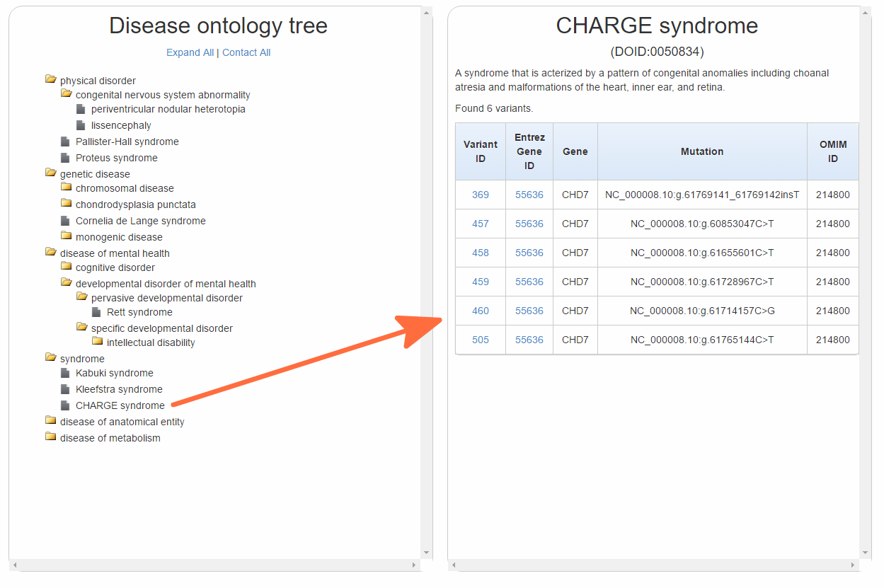Select intellectual disability tree label
This screenshot has height=588, width=884.
pos(151,342)
